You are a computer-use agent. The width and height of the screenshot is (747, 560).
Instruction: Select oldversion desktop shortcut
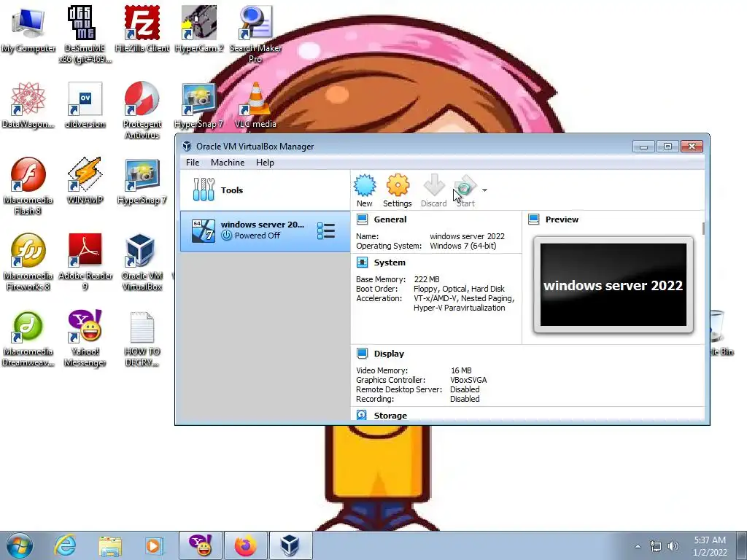coord(85,105)
